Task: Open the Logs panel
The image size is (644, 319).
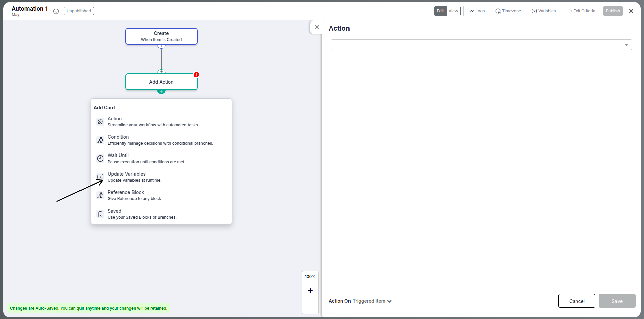Action: (x=477, y=11)
